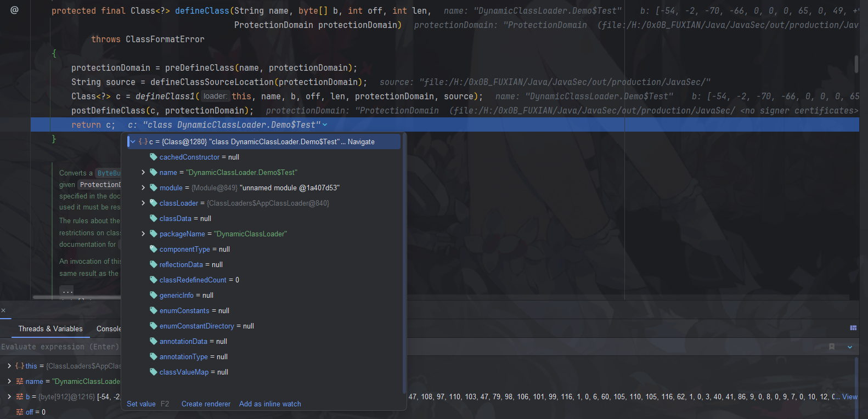The image size is (868, 419).
Task: Click 'throws ClassFormatError' in the signature
Action: tap(148, 39)
